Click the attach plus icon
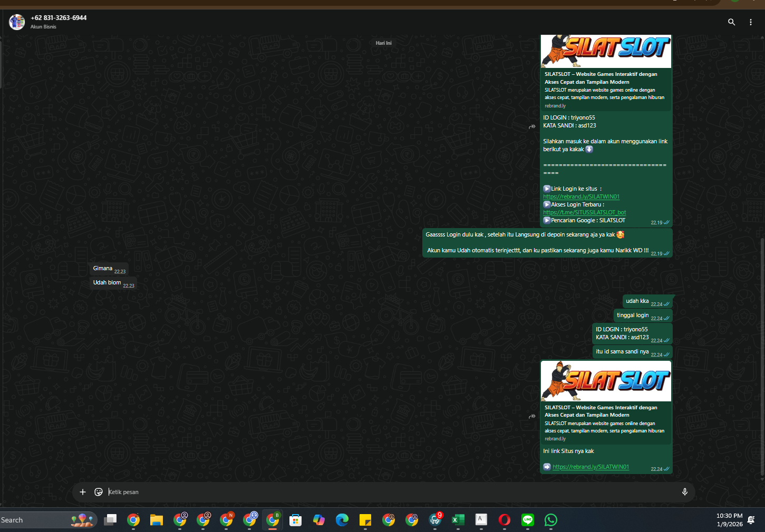 tap(83, 492)
